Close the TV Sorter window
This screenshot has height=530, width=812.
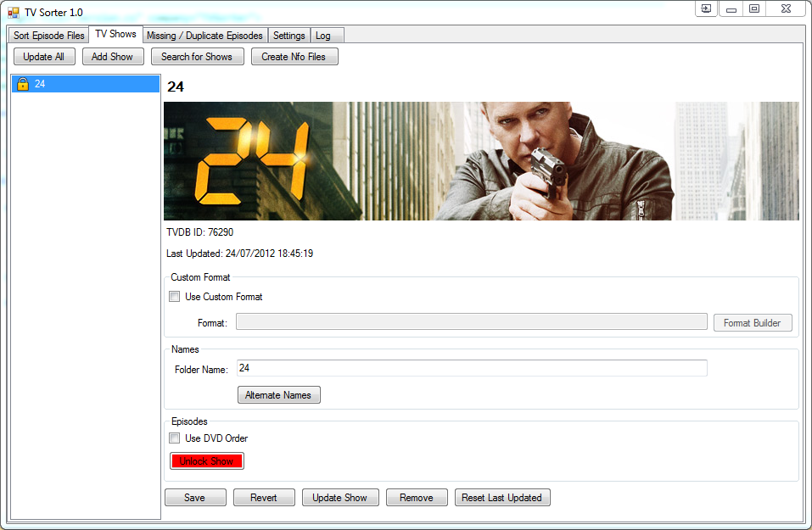(x=787, y=8)
